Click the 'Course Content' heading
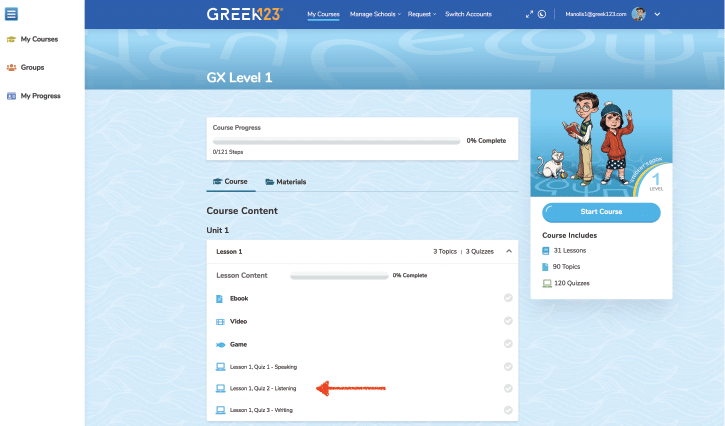 (x=242, y=211)
